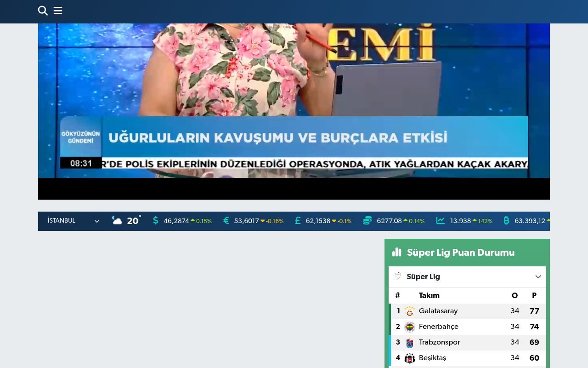This screenshot has width=588, height=368.
Task: Click the Fenerbahçe club crest
Action: pos(410,327)
